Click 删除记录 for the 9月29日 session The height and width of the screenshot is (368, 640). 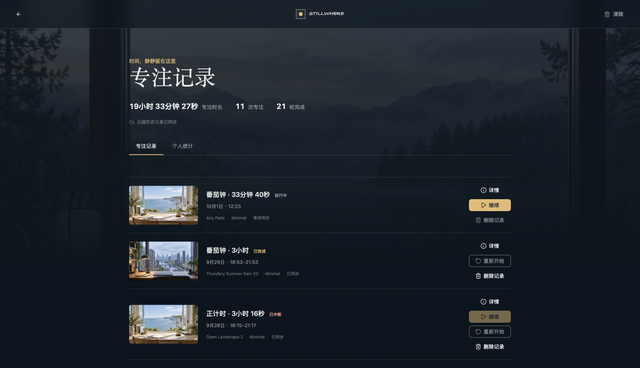tap(490, 276)
